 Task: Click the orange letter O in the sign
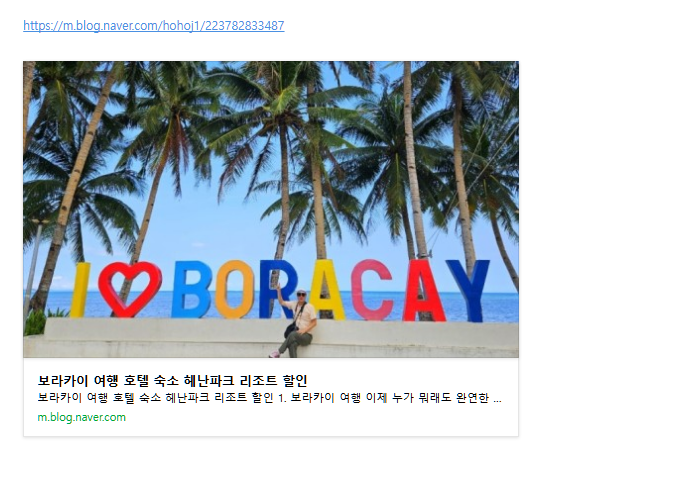[x=235, y=289]
